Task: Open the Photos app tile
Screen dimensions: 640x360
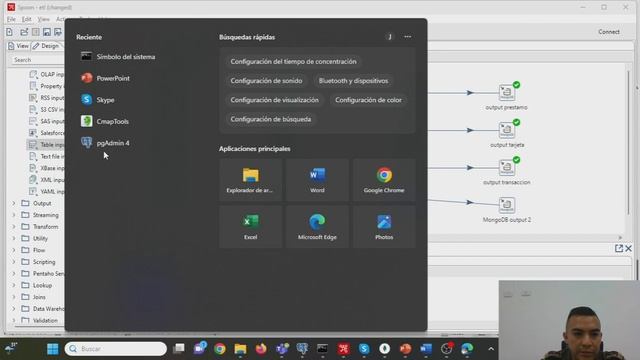Action: tap(384, 227)
